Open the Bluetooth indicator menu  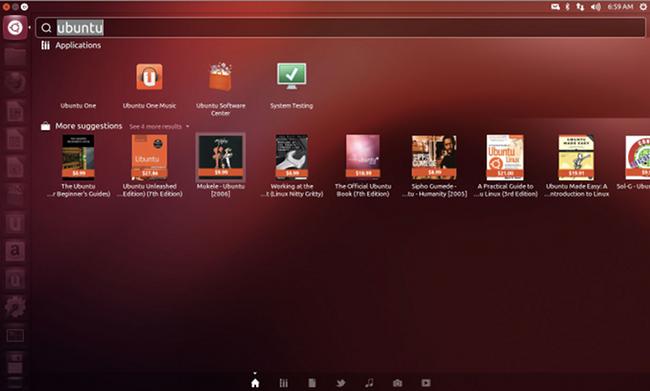pos(568,7)
